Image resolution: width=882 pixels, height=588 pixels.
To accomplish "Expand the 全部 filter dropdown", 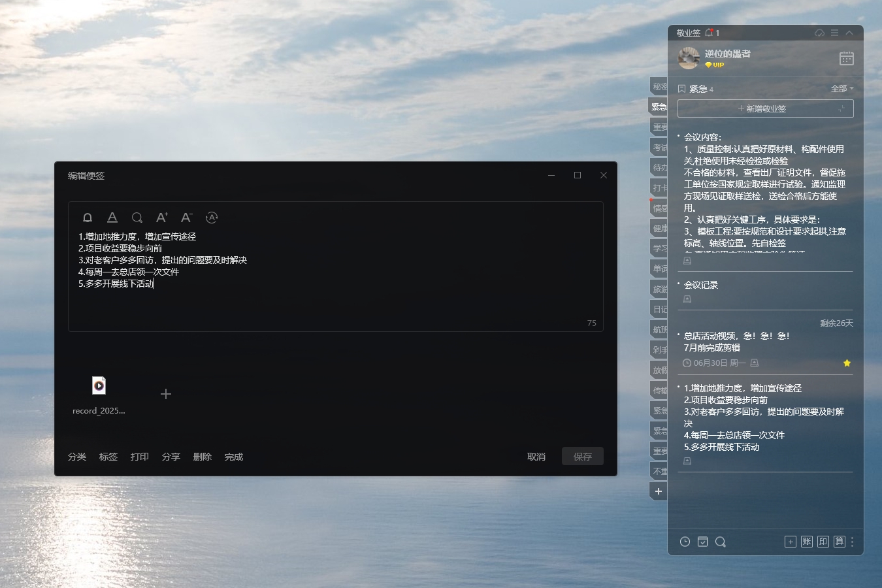I will (x=841, y=89).
